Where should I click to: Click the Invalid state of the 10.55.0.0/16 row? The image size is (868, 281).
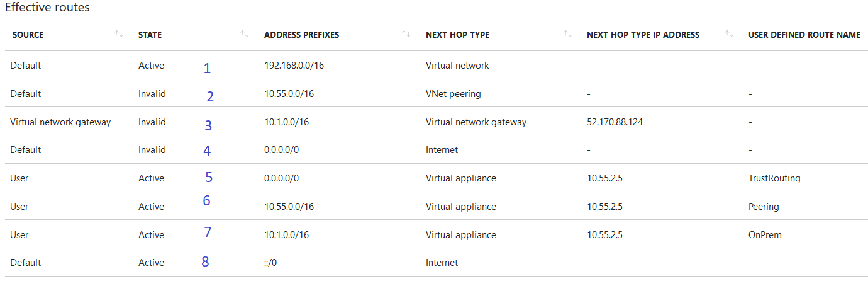152,94
